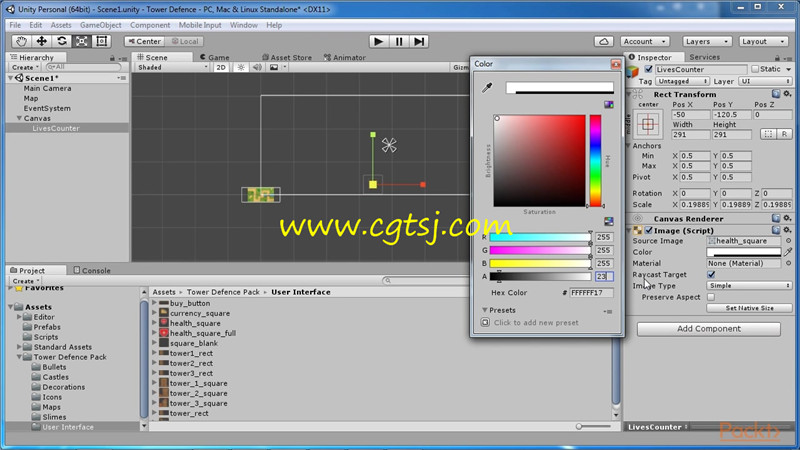The width and height of the screenshot is (800, 450).
Task: Pick color with the eyedropper in Color window
Action: pyautogui.click(x=487, y=88)
